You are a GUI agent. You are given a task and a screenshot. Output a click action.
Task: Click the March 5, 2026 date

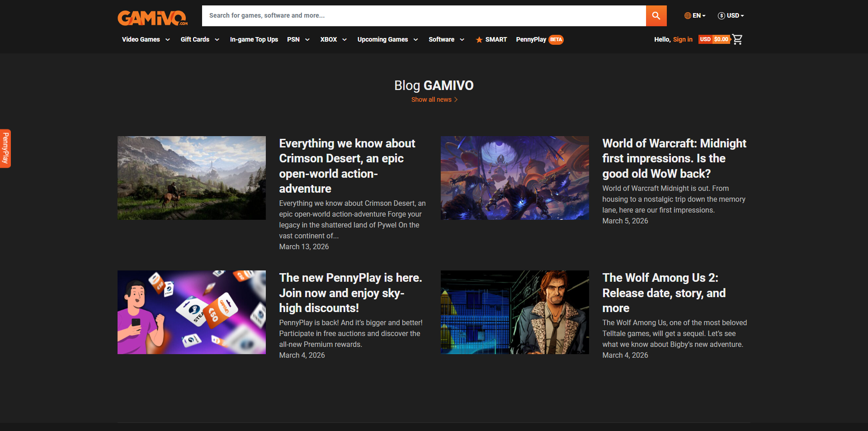(625, 221)
